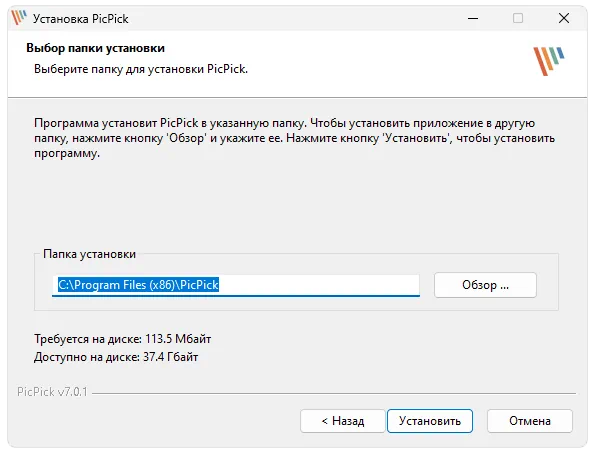Screen dimensions: 594x453
Task: Go back with the Назад button
Action: pyautogui.click(x=342, y=421)
